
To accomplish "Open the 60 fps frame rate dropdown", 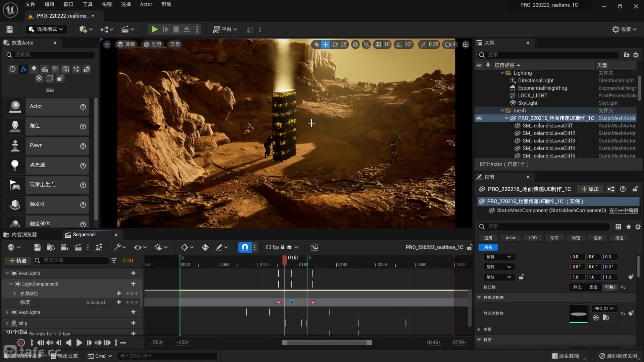I will click(x=282, y=247).
